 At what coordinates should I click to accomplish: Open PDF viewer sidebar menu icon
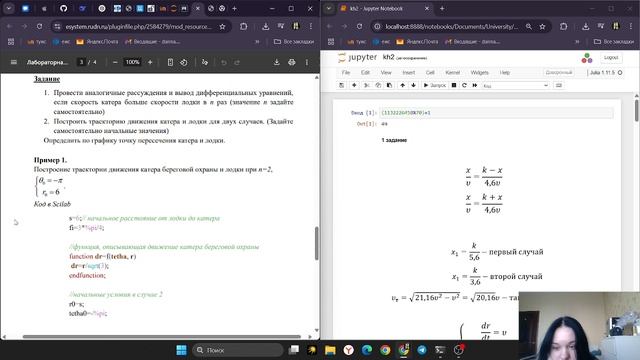point(13,62)
